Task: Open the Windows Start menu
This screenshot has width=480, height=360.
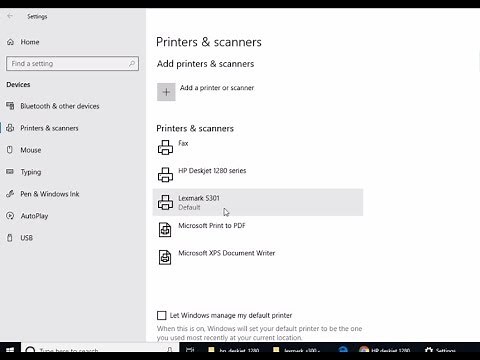Action: click(x=10, y=350)
